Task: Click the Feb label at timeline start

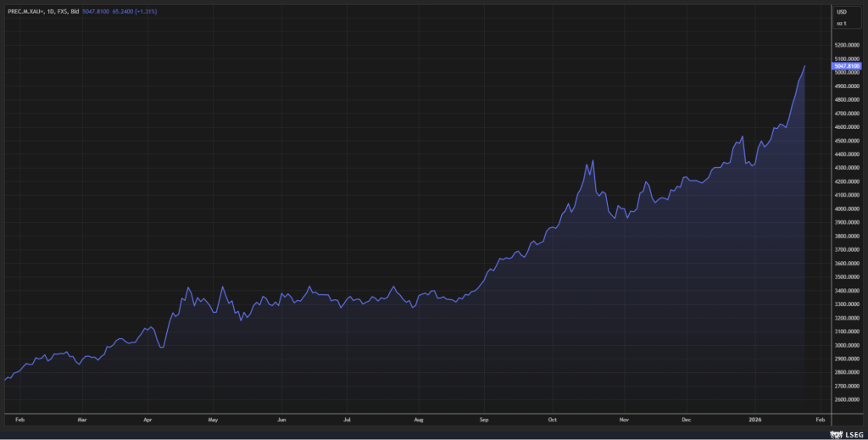Action: click(x=20, y=419)
